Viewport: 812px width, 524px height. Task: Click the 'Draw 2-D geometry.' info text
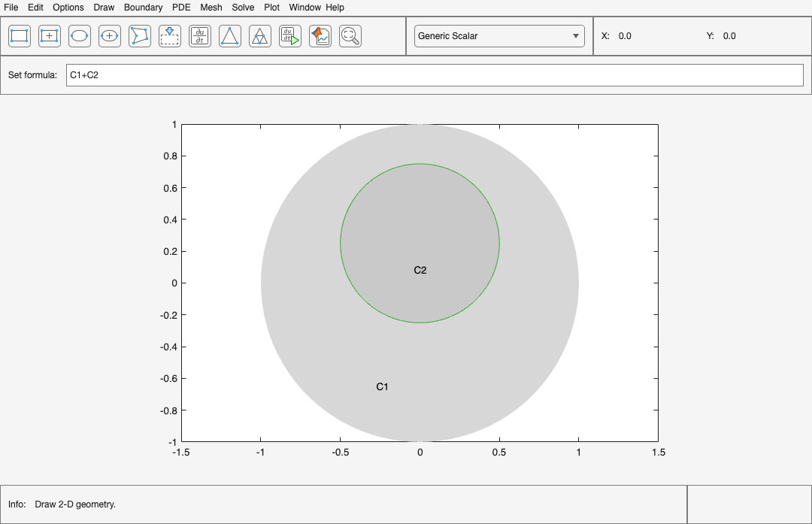click(x=75, y=504)
